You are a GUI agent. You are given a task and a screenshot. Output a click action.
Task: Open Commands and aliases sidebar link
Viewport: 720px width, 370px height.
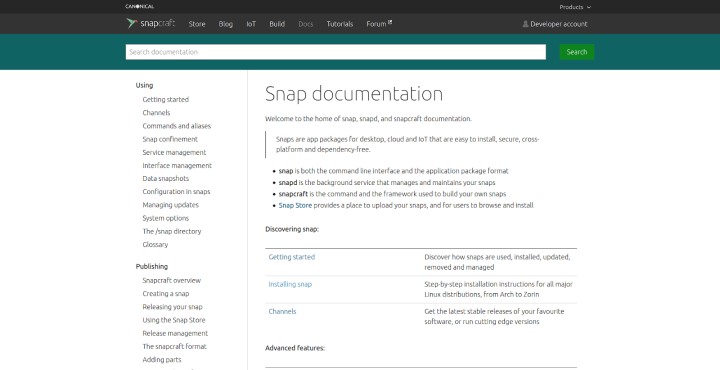tap(176, 126)
